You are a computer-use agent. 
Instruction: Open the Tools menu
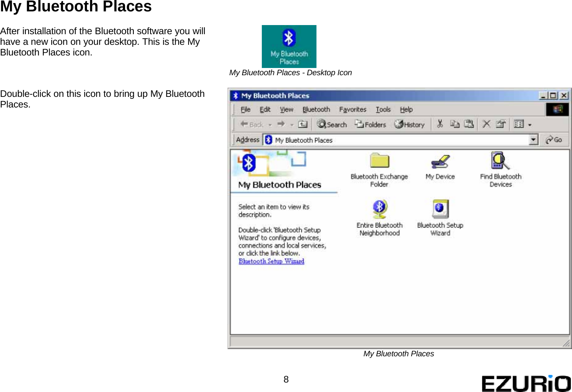coord(383,109)
